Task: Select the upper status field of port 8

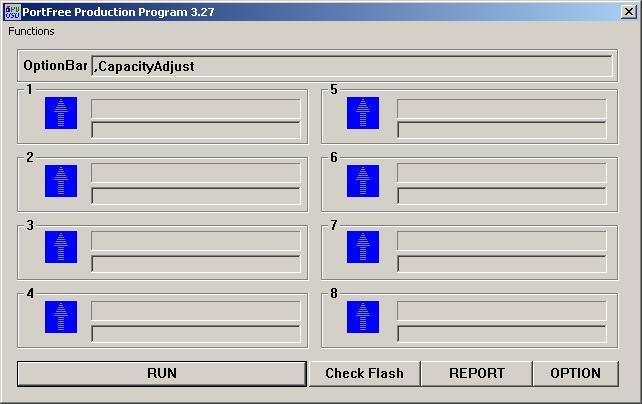Action: pos(502,311)
